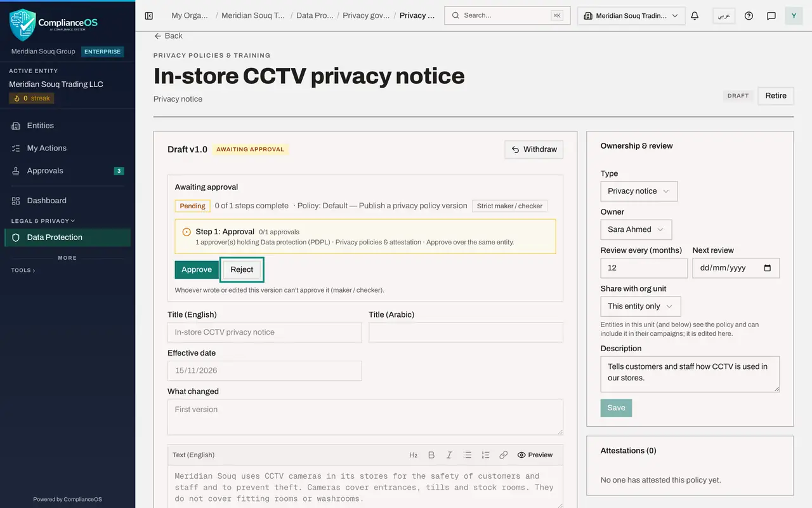The width and height of the screenshot is (812, 508).
Task: Expand the Tools section in sidebar
Action: coord(23,271)
